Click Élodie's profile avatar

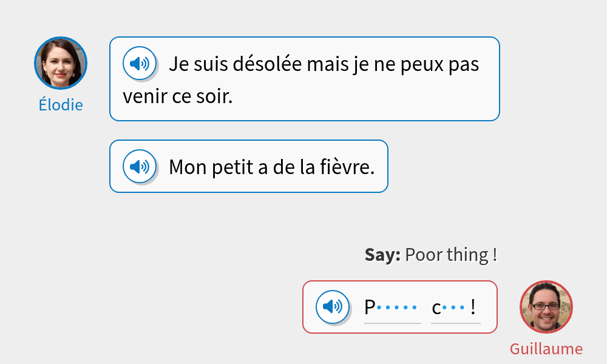pos(61,63)
